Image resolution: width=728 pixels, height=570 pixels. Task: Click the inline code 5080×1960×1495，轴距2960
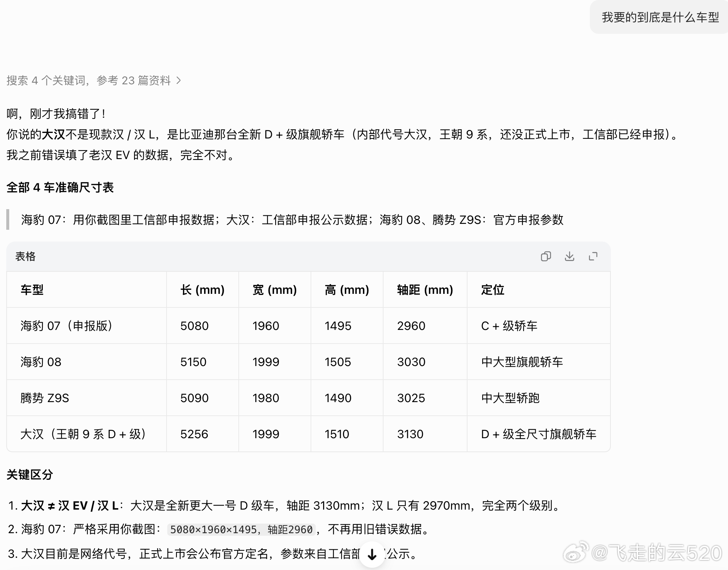pyautogui.click(x=241, y=529)
